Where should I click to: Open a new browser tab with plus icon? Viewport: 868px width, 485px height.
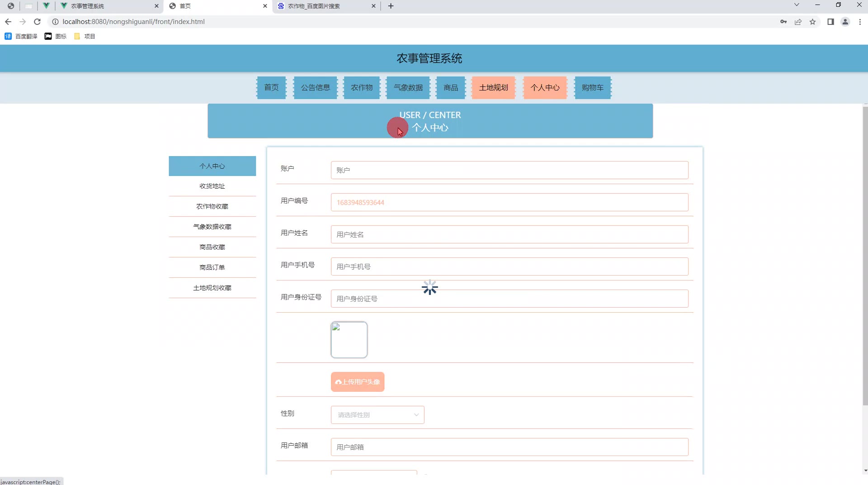(391, 6)
